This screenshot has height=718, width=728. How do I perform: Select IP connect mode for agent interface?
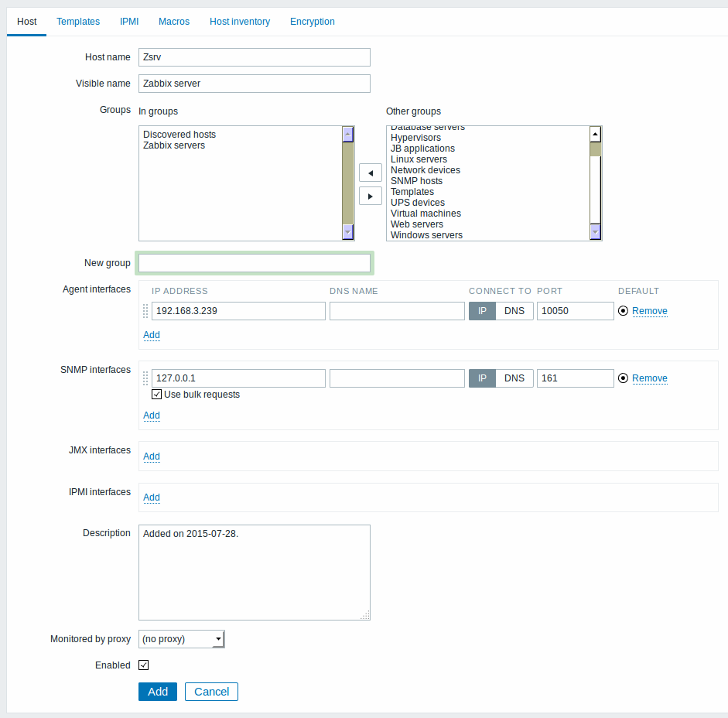[x=483, y=311]
